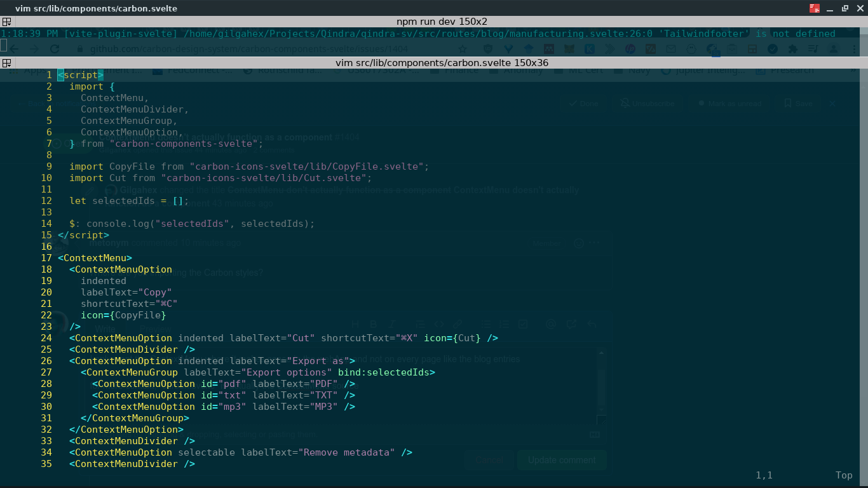The width and height of the screenshot is (868, 488).
Task: Click the console.log statement on line 14
Action: pos(200,224)
